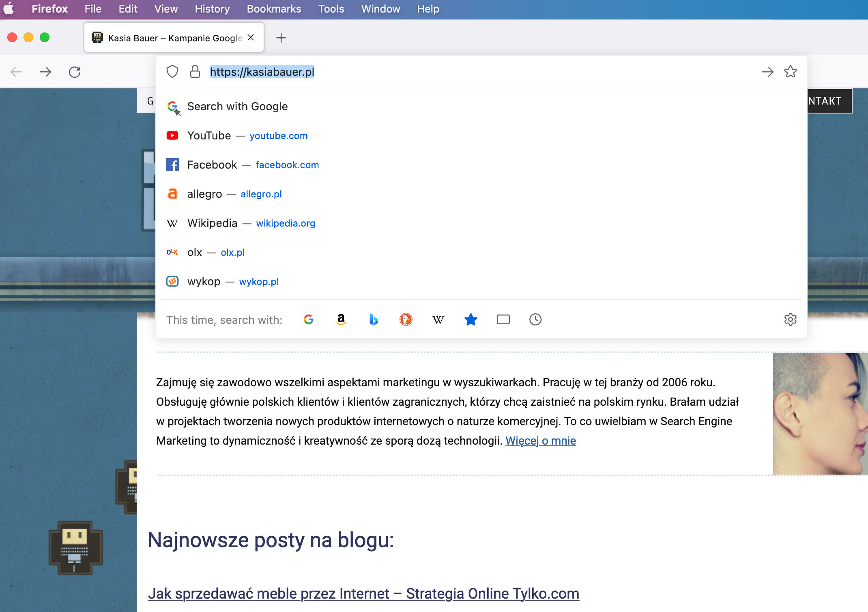
Task: Search bookmarks using blue star icon
Action: 471,319
